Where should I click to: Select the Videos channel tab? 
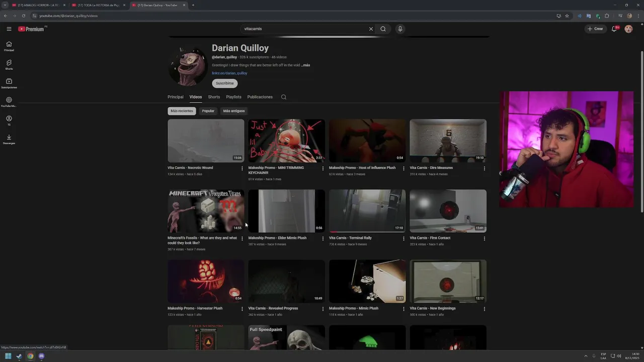click(196, 97)
